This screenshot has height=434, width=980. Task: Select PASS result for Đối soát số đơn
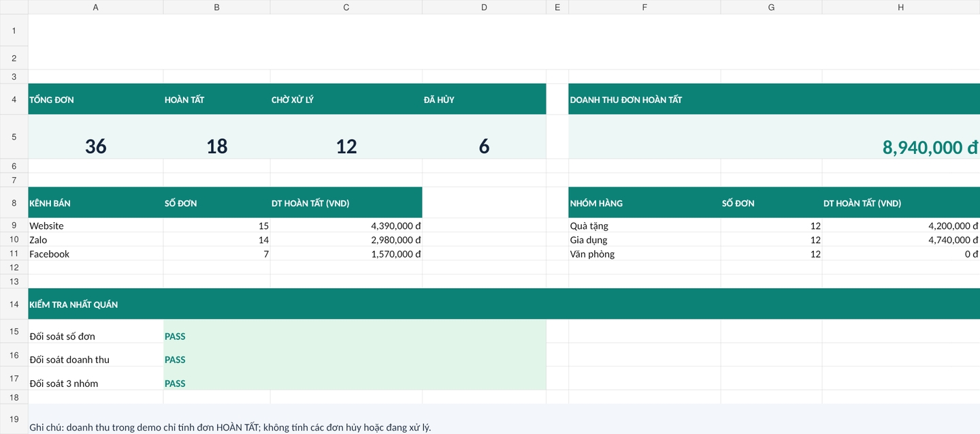click(355, 331)
